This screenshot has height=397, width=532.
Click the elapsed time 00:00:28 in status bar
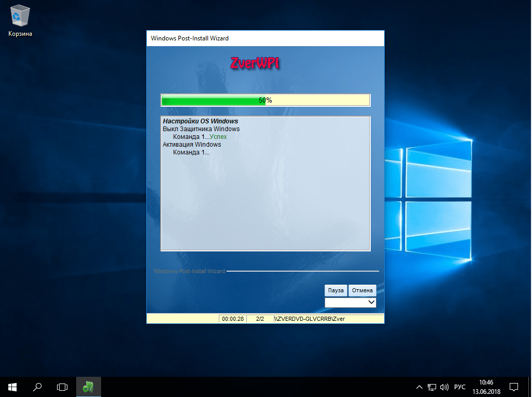coord(233,319)
